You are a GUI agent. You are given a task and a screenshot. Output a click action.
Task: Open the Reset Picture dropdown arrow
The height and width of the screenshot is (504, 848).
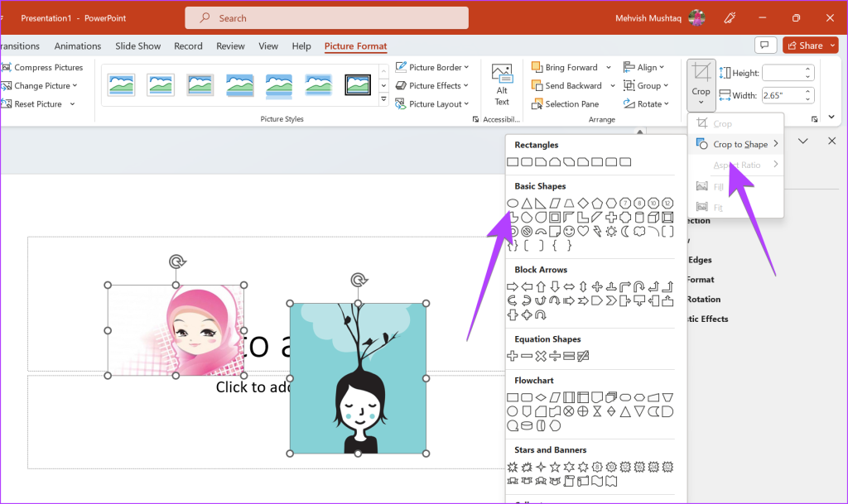coord(72,104)
